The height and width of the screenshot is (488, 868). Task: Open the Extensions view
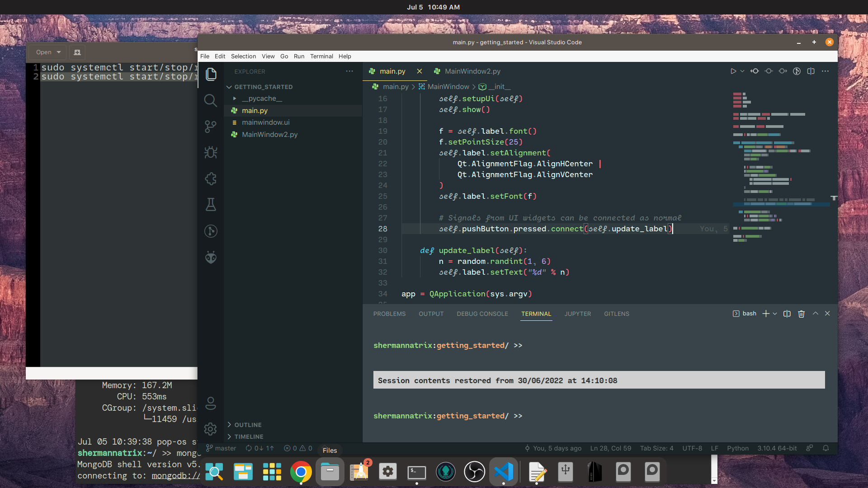(211, 179)
